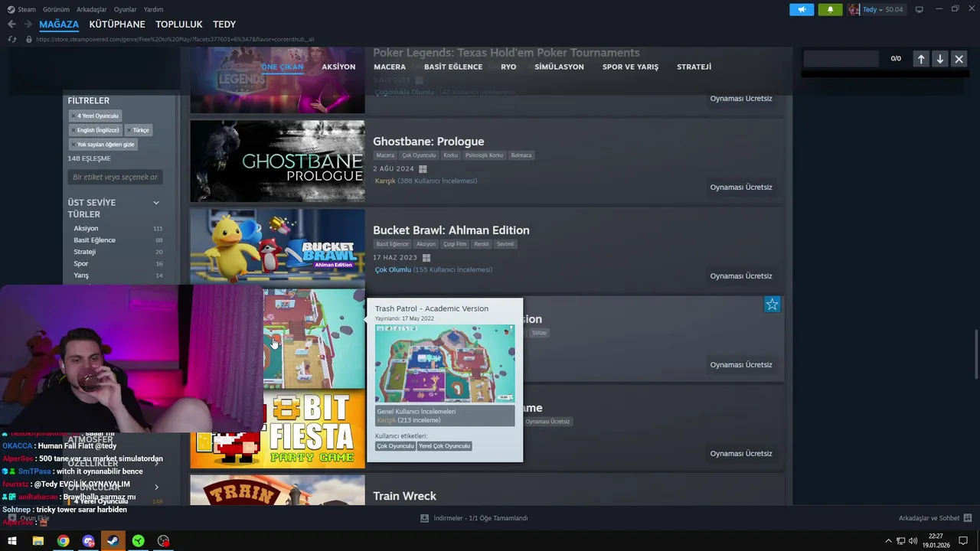Click the find-in-page text box
This screenshot has height=551, width=980.
pos(841,59)
